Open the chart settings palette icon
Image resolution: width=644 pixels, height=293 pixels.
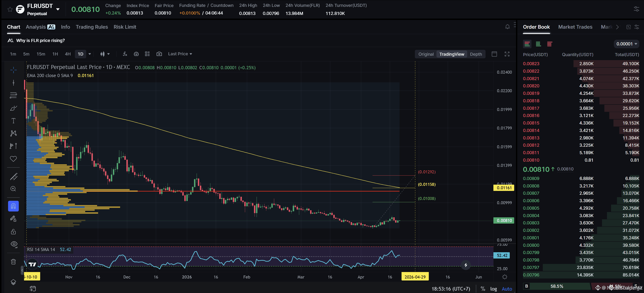click(x=136, y=54)
